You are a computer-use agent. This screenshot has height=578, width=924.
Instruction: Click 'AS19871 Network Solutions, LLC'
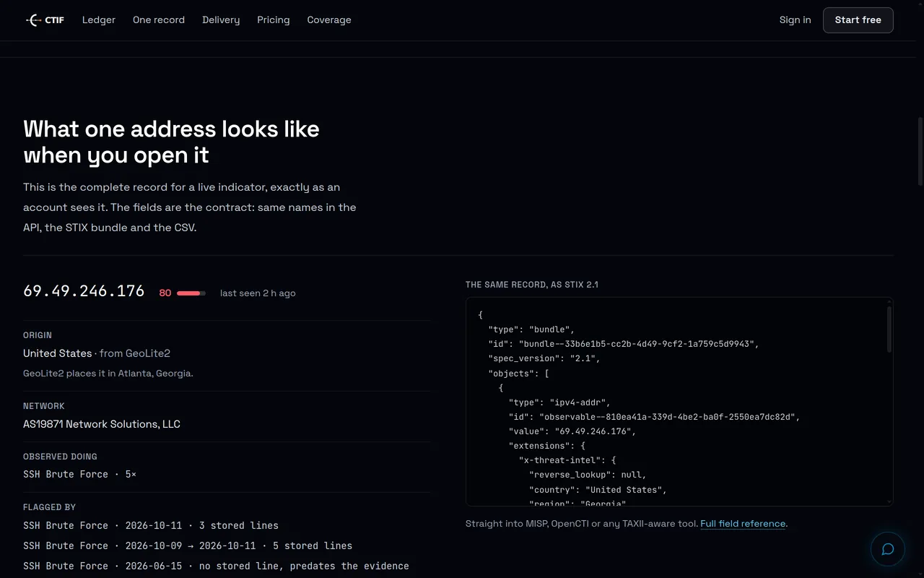102,424
